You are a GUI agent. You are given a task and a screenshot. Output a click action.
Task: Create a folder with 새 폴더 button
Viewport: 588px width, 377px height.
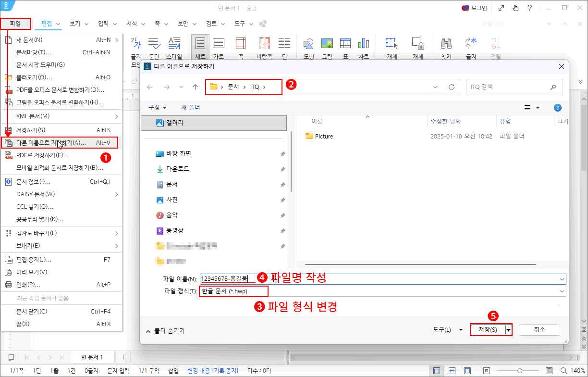[191, 107]
